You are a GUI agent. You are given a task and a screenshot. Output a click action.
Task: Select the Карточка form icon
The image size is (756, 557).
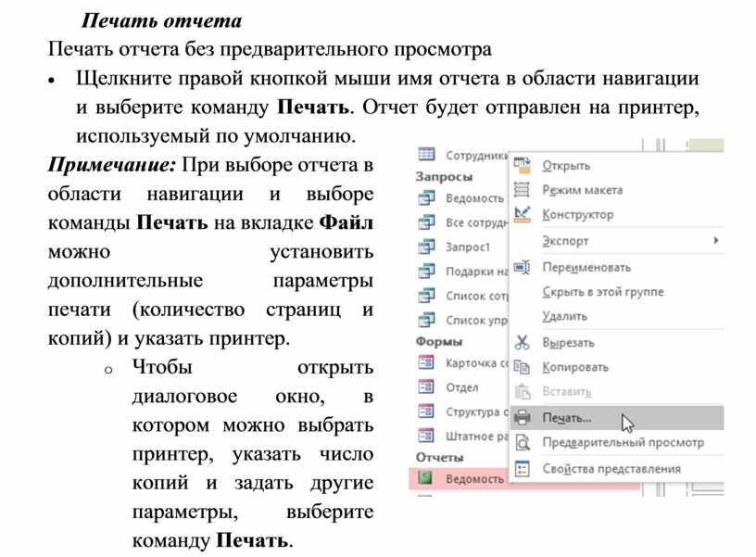[426, 362]
